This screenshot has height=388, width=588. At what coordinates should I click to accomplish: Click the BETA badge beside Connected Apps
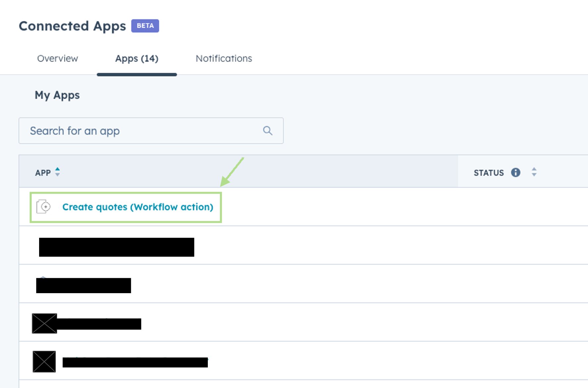coord(145,26)
